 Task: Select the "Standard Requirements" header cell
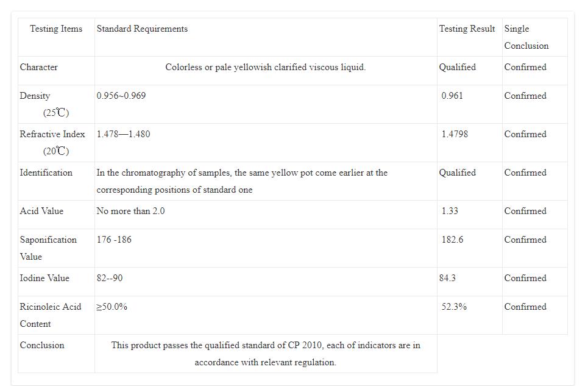click(x=142, y=29)
